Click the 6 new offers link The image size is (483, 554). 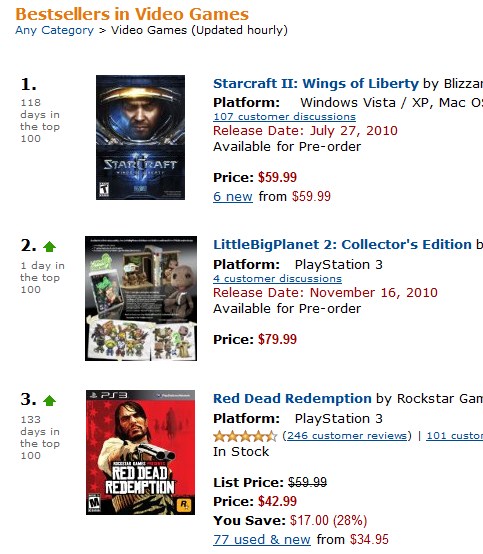tap(233, 196)
